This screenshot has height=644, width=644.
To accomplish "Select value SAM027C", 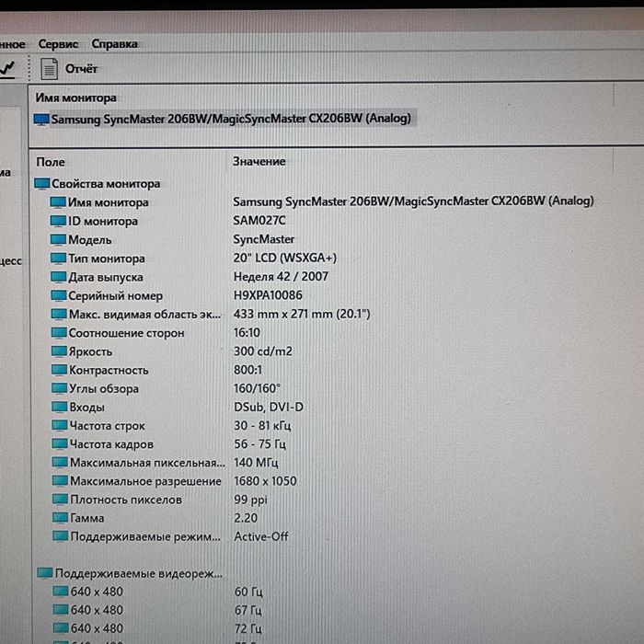I will [x=259, y=221].
